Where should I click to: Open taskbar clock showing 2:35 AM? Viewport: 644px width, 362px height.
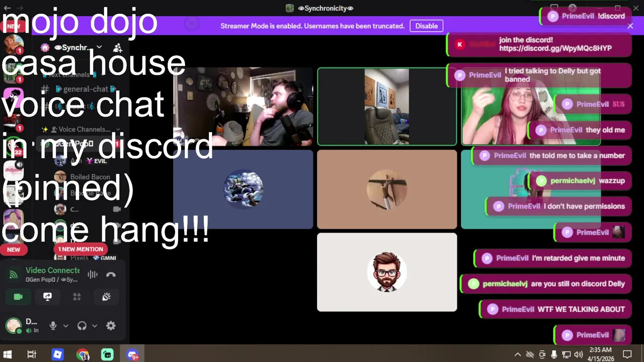click(x=600, y=354)
